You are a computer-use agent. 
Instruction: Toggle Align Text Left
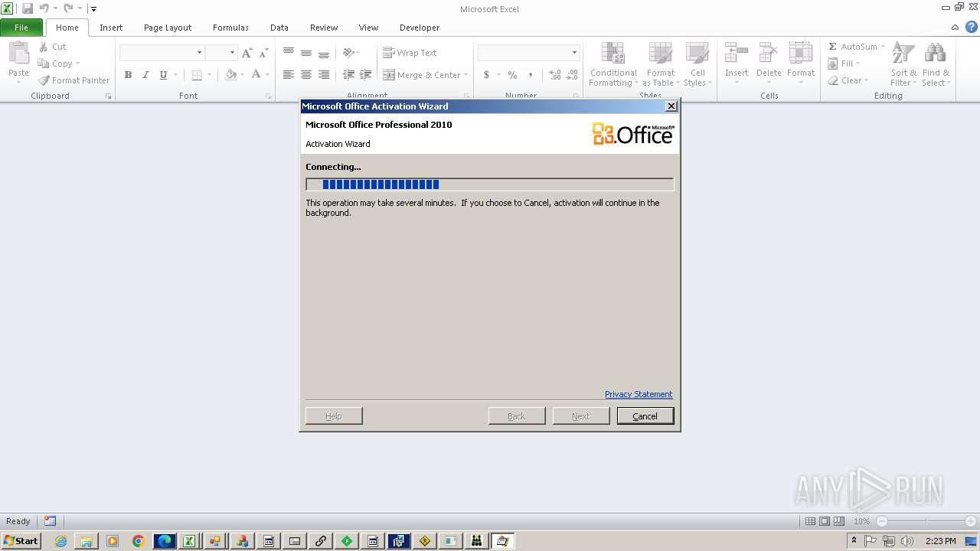click(289, 75)
